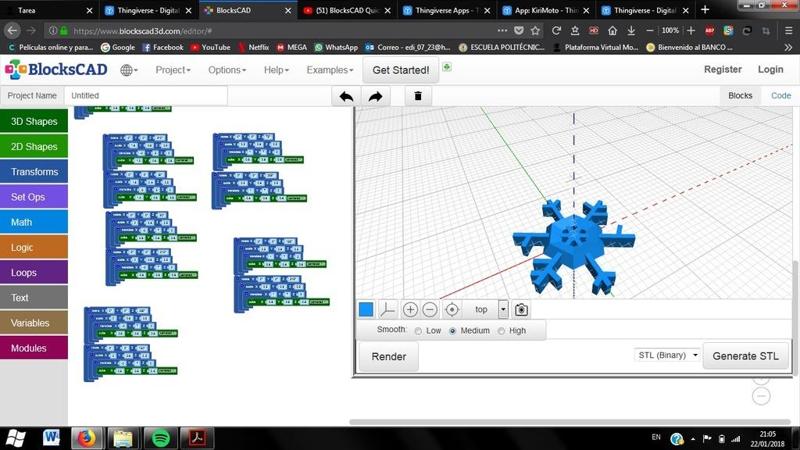Click the Login link
This screenshot has height=450, width=800.
coord(770,69)
